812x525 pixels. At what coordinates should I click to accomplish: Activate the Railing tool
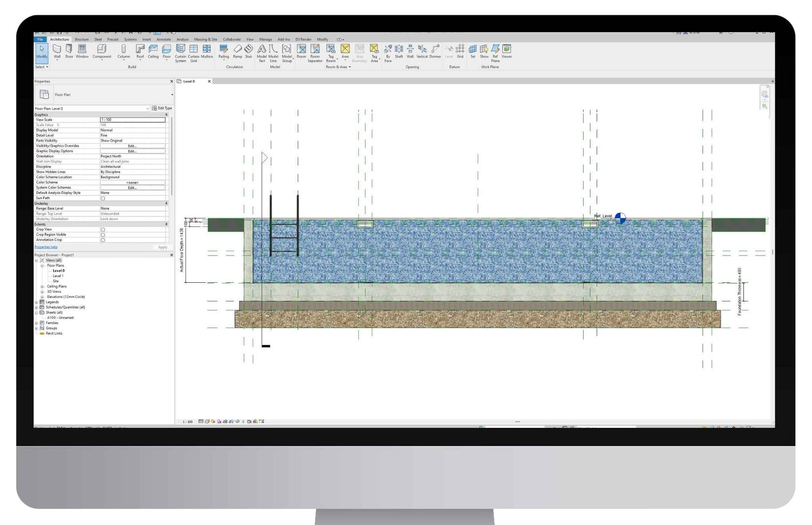223,51
